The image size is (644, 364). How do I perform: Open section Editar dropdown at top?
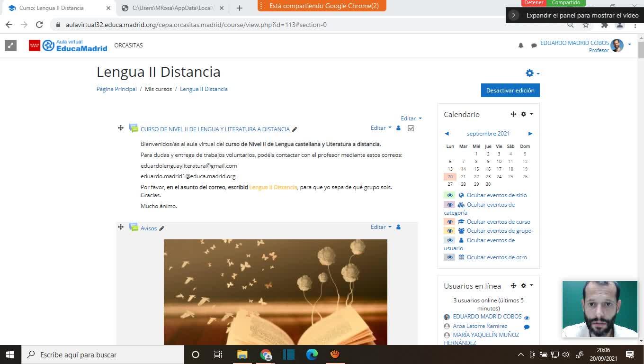click(411, 118)
